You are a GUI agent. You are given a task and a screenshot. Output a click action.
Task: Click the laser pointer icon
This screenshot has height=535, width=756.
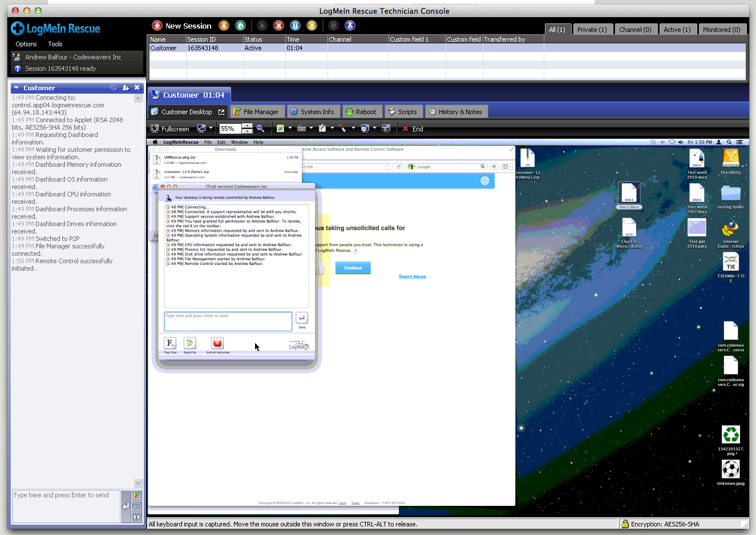pos(343,128)
